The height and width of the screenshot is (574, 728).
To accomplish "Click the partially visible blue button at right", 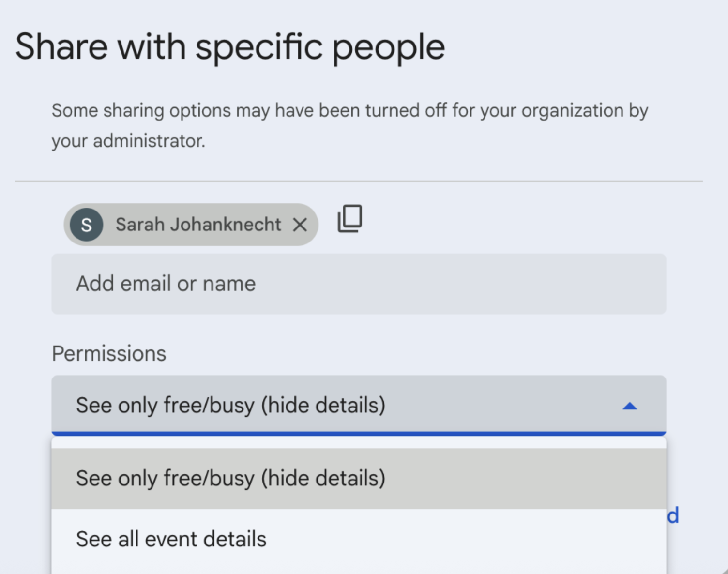I will (x=673, y=516).
